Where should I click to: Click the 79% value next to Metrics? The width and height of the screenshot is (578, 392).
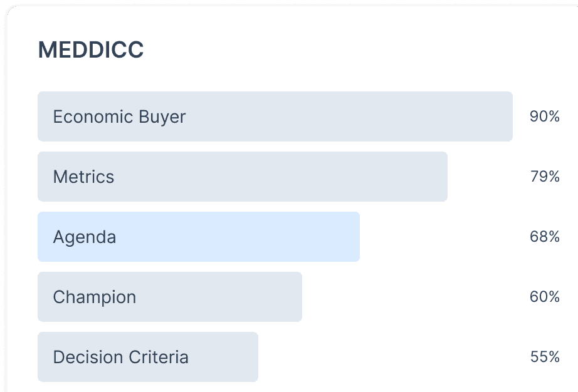point(544,177)
